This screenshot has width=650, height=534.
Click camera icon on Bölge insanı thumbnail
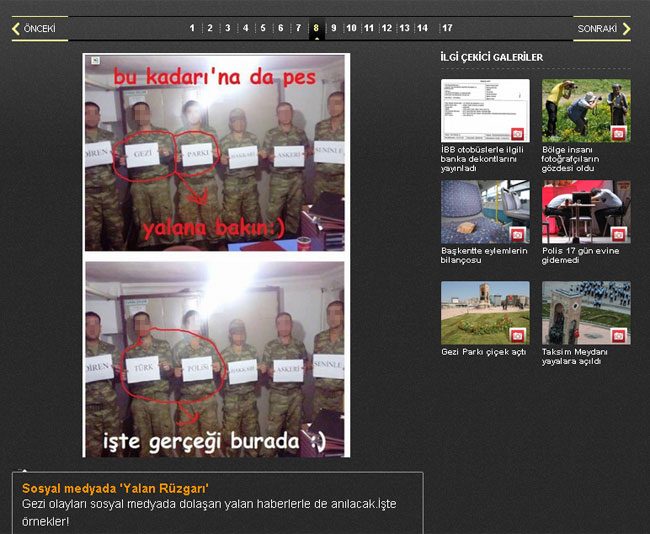point(618,133)
